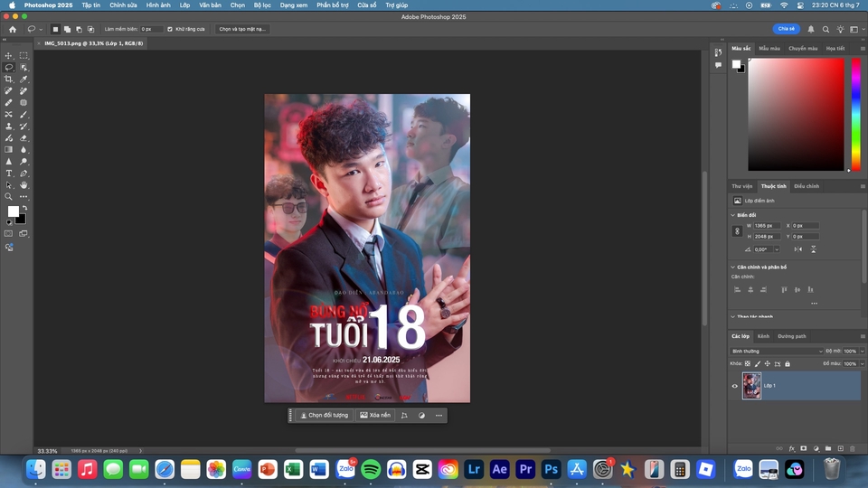Click the 'Chọn đối tượng' button
Image resolution: width=868 pixels, height=488 pixels.
click(325, 416)
